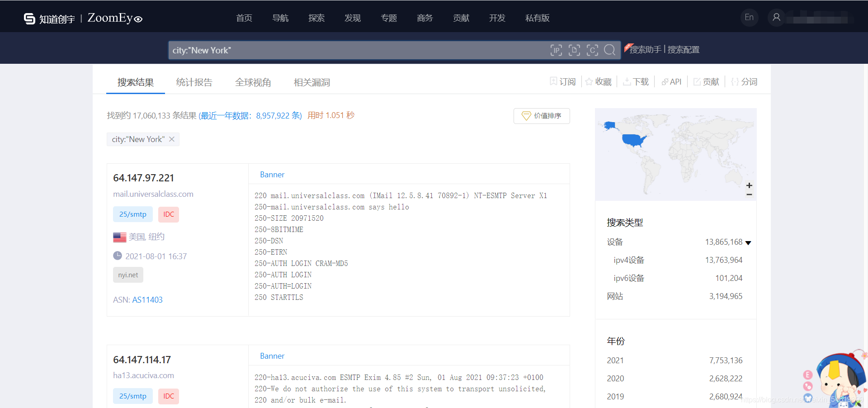Image resolution: width=868 pixels, height=408 pixels.
Task: Switch language with the En button
Action: [x=749, y=17]
